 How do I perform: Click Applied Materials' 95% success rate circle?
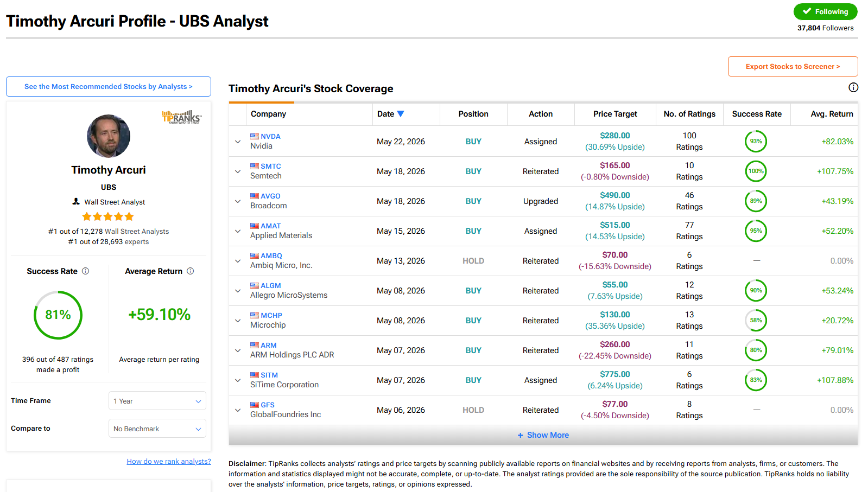[756, 231]
